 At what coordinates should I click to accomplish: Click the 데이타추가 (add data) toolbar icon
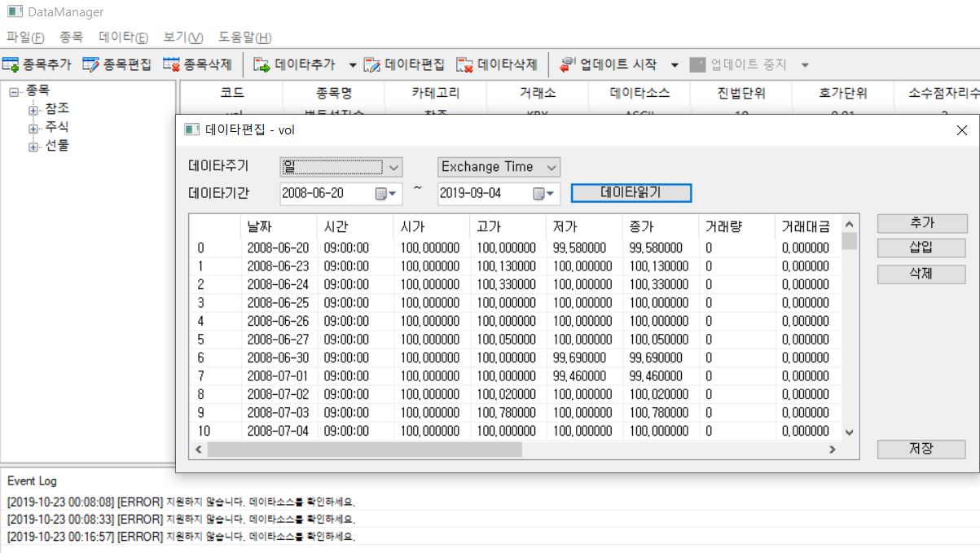pos(261,64)
